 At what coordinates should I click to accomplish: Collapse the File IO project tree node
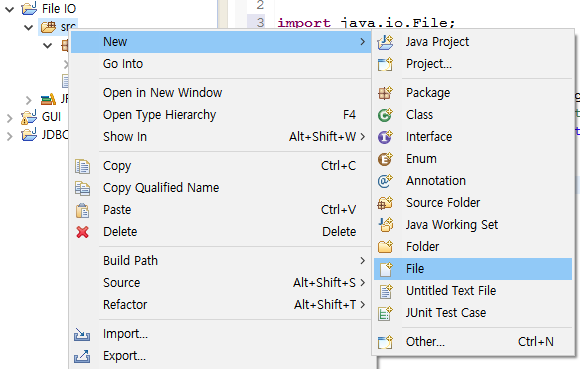pyautogui.click(x=10, y=9)
